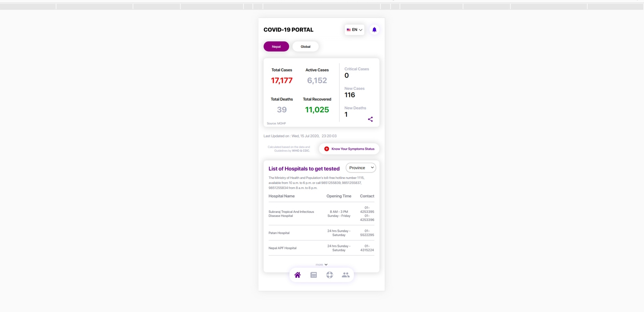Click the Total Cases count 17,177

282,81
